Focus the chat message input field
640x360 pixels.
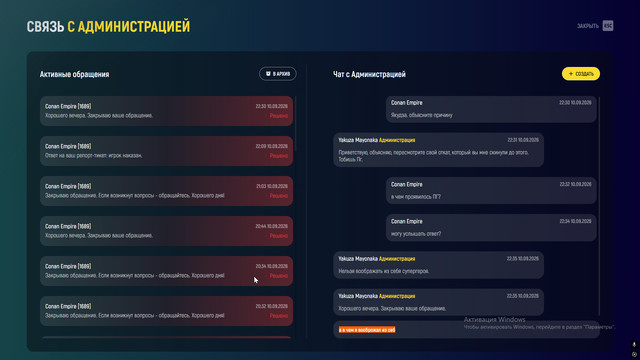tap(467, 329)
